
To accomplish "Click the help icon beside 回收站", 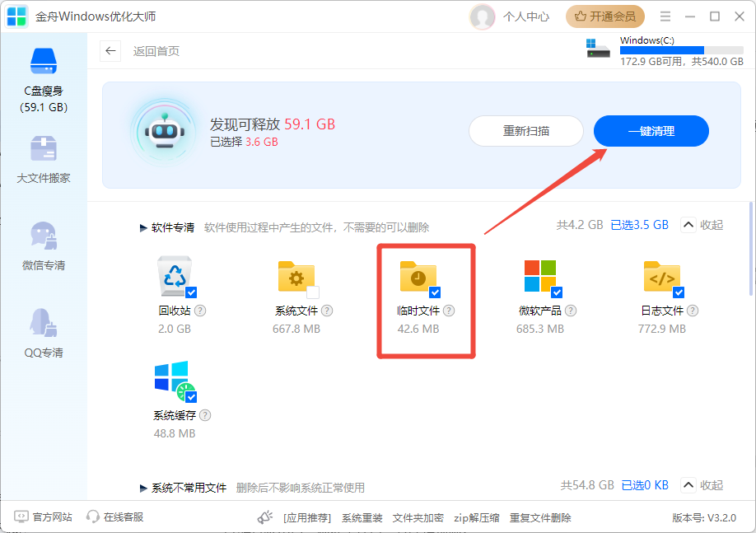I will pyautogui.click(x=200, y=311).
